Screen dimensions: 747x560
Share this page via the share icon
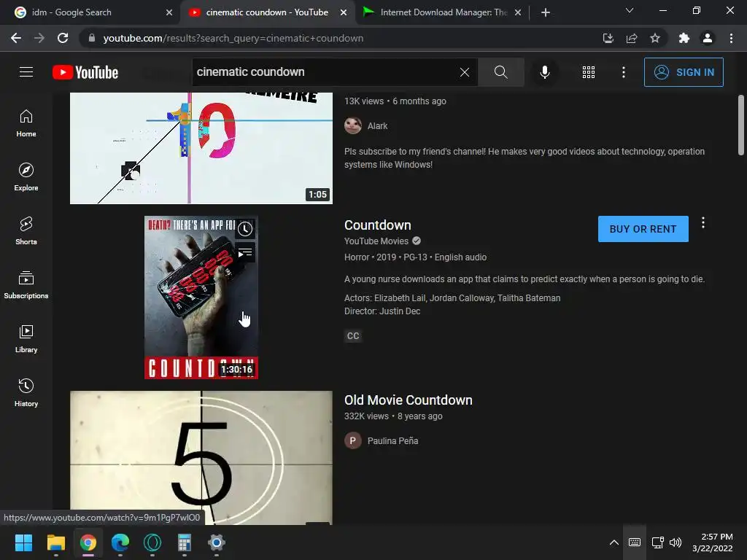click(x=632, y=38)
